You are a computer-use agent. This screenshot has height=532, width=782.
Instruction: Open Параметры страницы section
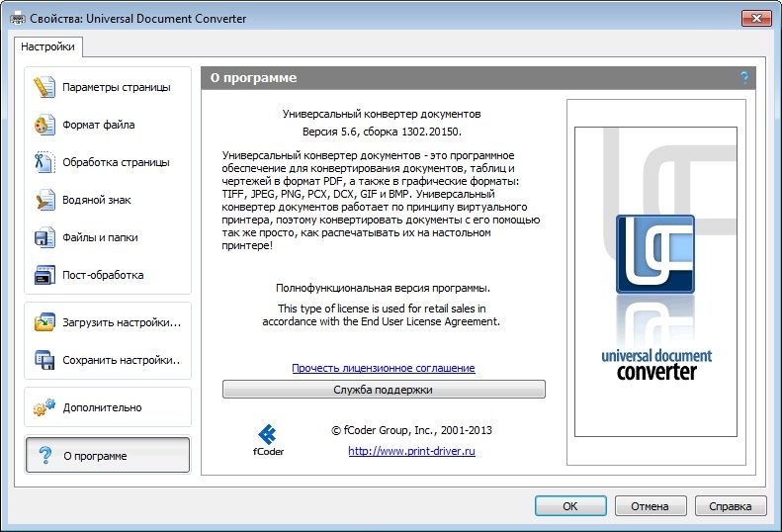108,87
